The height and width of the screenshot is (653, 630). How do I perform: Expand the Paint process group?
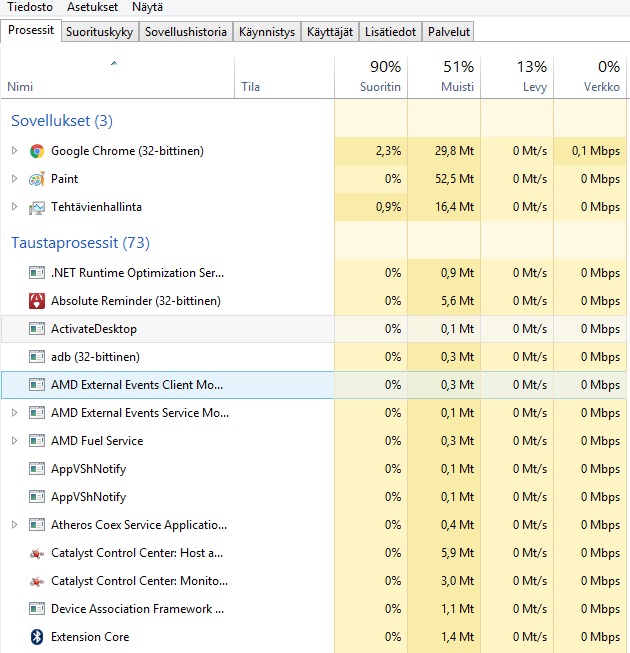[14, 179]
